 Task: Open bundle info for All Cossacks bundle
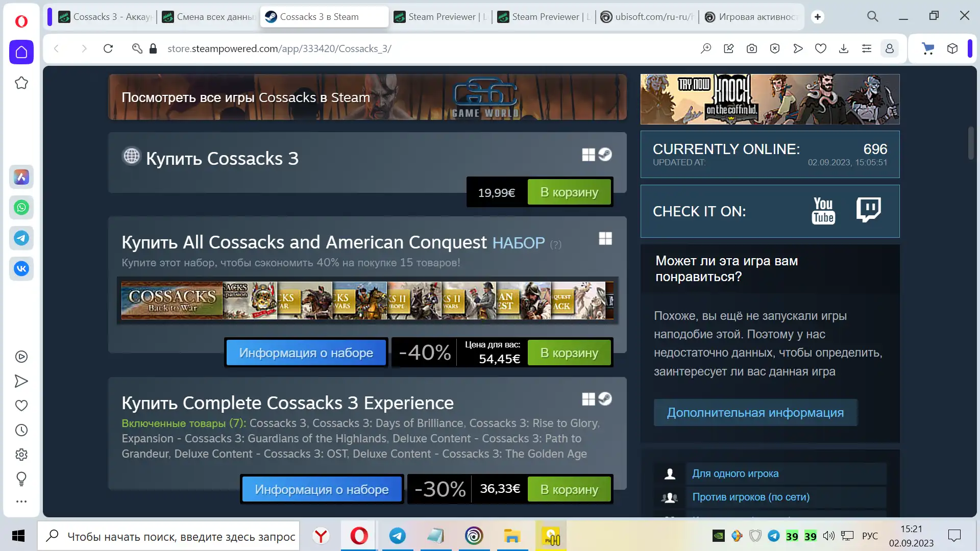pos(306,353)
